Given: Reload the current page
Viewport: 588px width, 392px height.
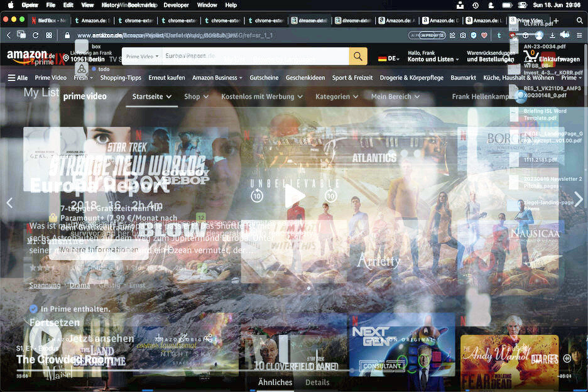Looking at the screenshot, I should tap(36, 35).
